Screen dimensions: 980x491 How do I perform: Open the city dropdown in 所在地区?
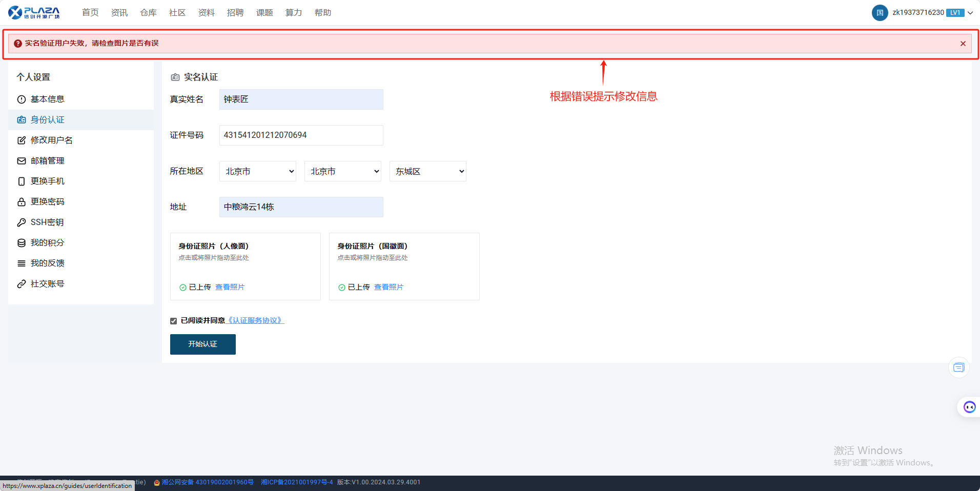pos(343,171)
